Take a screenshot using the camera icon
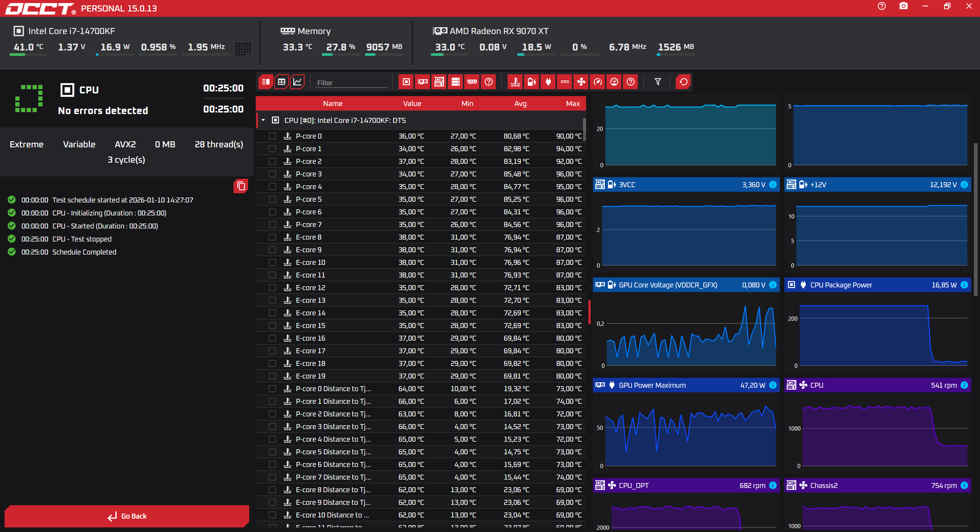Viewport: 980px width, 532px height. [903, 6]
